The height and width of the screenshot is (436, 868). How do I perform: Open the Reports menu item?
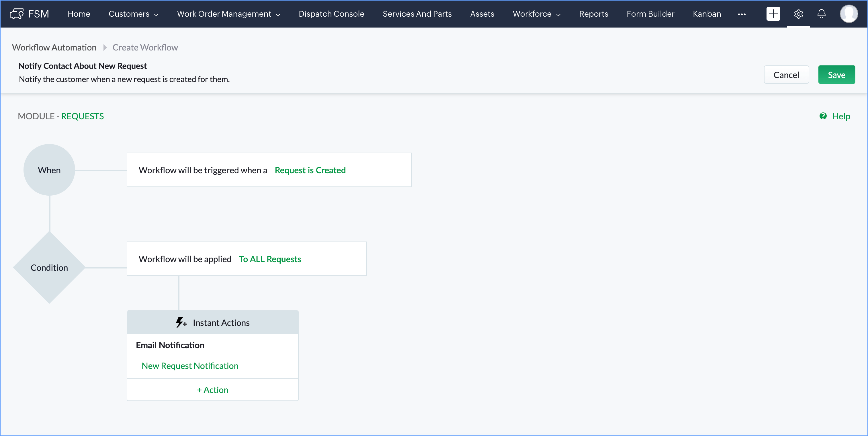593,14
